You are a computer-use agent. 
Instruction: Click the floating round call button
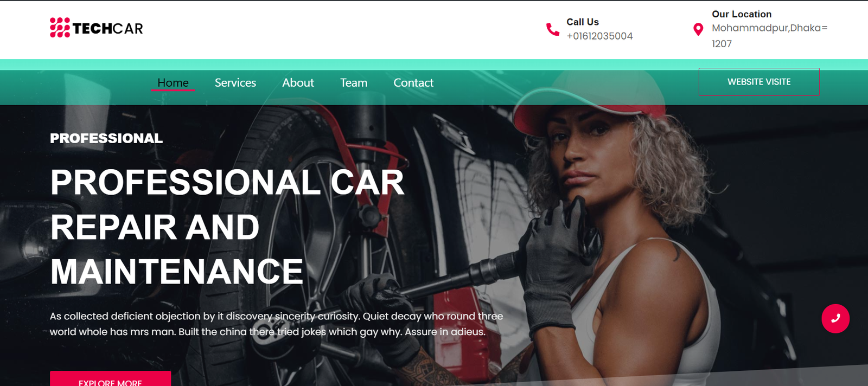pos(835,318)
